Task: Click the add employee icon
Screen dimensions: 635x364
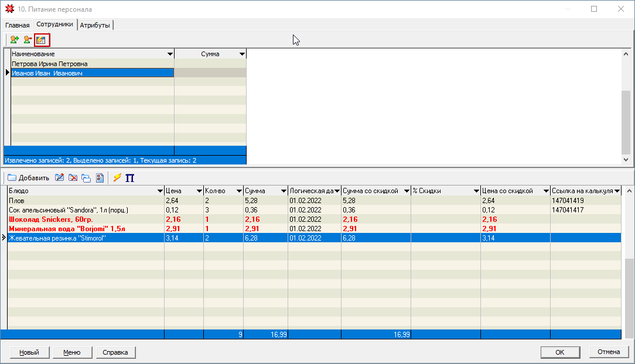Action: [15, 40]
